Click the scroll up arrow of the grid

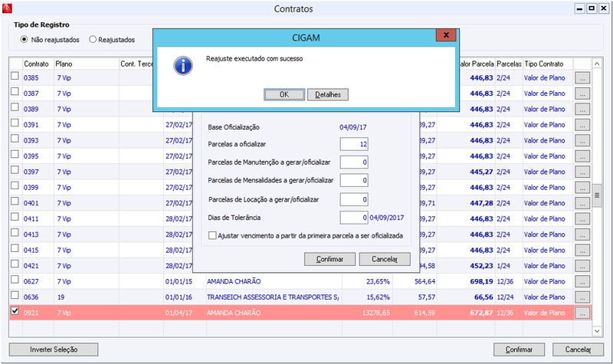point(597,64)
